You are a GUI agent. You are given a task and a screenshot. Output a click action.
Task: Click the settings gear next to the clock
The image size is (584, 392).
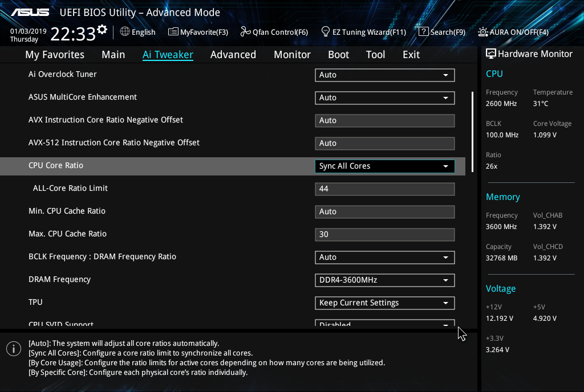pos(102,30)
